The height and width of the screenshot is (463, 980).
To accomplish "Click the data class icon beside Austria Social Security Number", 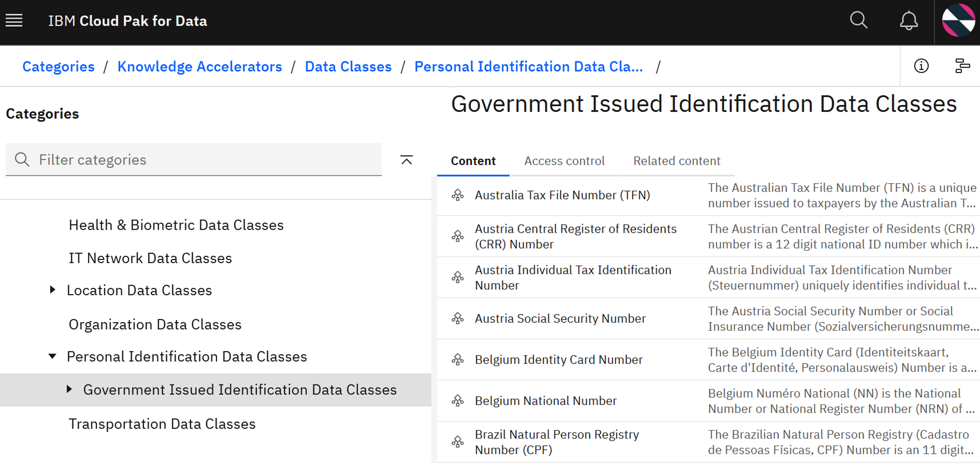I will [x=457, y=318].
